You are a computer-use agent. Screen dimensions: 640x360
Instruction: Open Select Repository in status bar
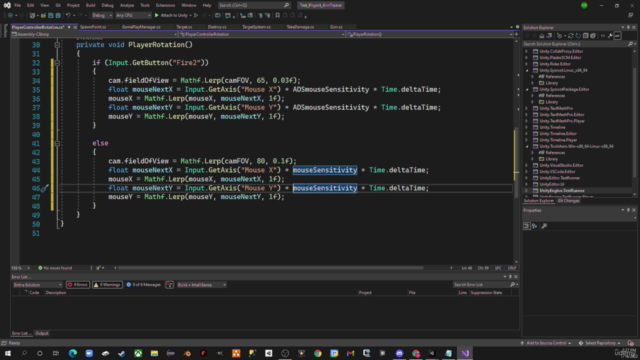click(600, 343)
